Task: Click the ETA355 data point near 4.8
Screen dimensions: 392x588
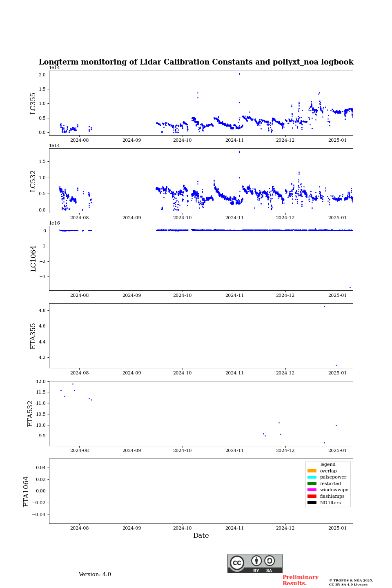Action: click(x=325, y=306)
